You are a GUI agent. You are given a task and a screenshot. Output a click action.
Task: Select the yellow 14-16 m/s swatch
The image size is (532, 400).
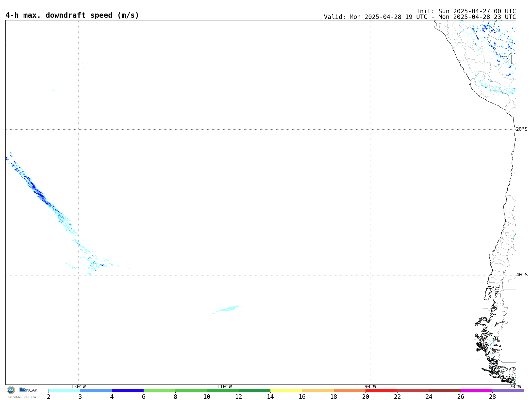coord(286,391)
